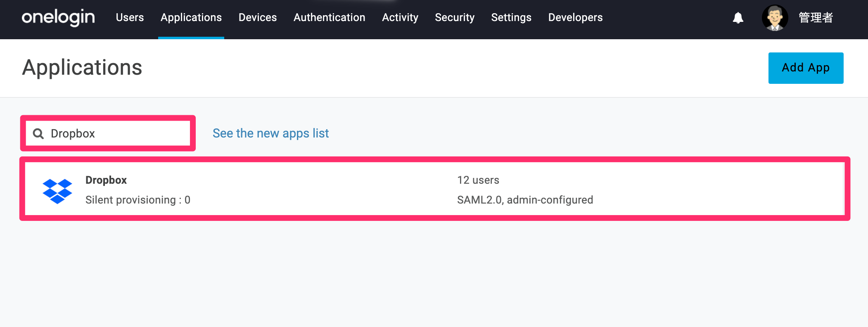Click the Dropbox app logo
Screen dimensions: 868x327
click(x=57, y=191)
